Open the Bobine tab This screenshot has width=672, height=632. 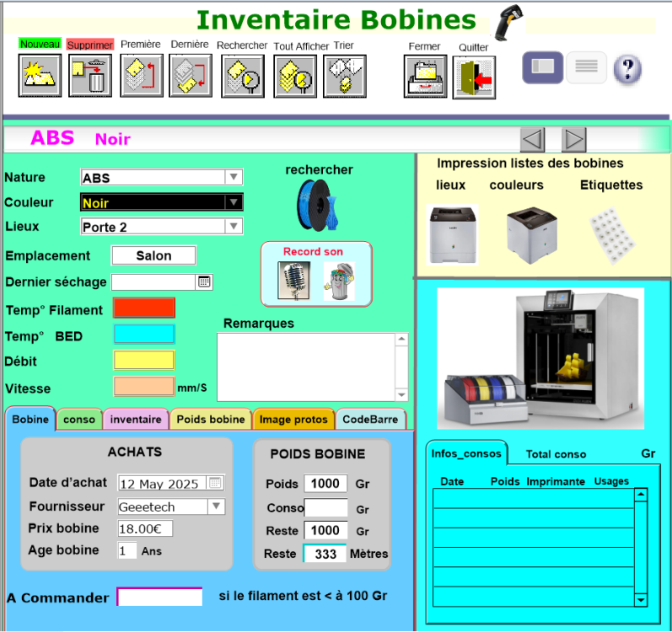(30, 419)
